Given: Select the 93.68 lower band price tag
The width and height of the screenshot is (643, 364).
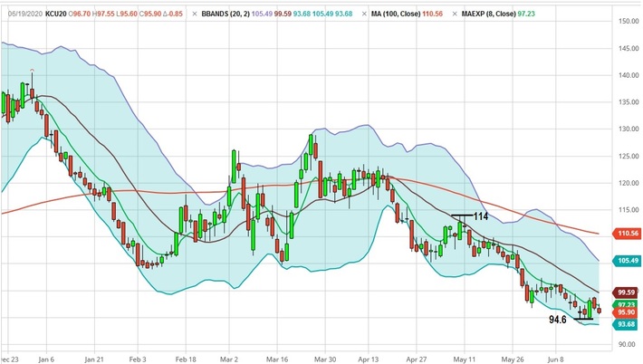Looking at the screenshot, I should coord(626,324).
